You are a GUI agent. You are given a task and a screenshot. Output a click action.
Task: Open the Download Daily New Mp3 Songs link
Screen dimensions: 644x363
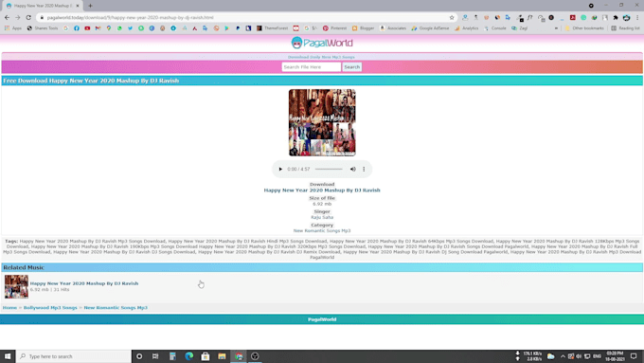[x=321, y=57]
